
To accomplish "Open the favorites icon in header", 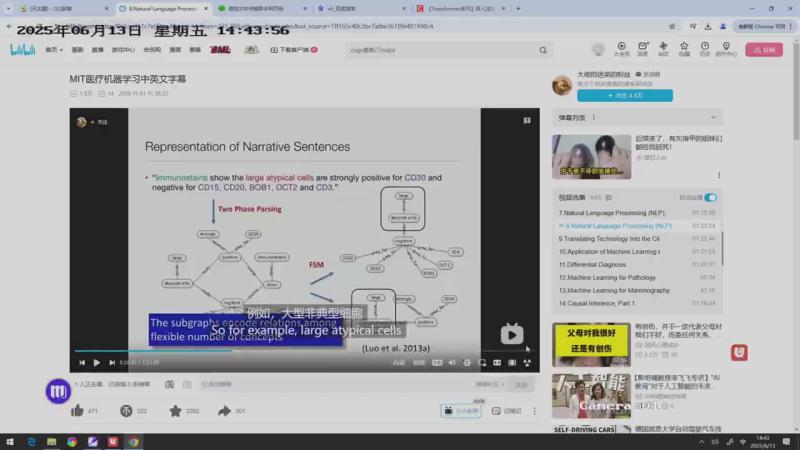I will 684,49.
